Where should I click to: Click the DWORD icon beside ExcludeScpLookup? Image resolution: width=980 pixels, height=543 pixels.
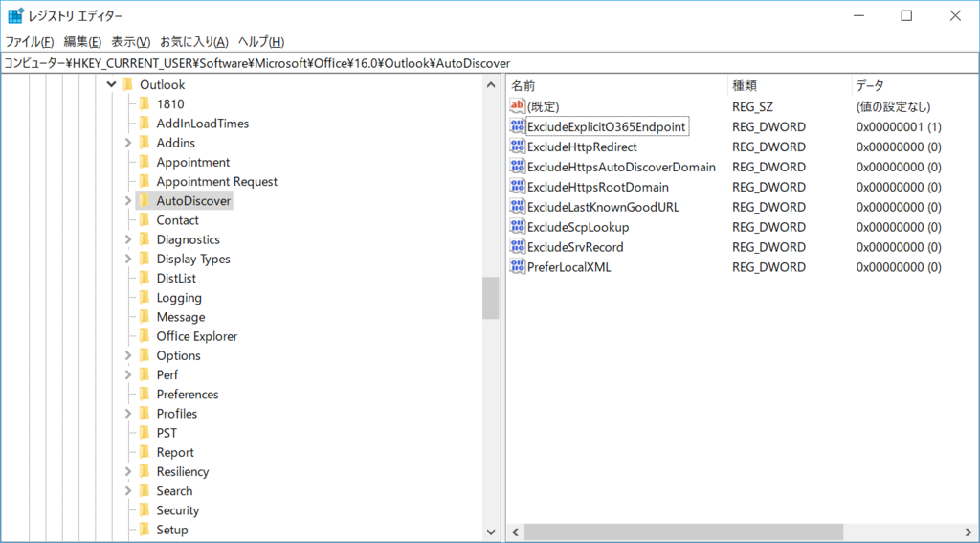pos(518,226)
